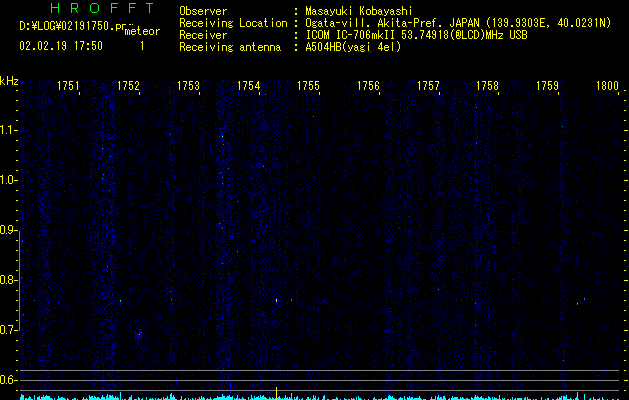Select observer name Masayuki Kobayashi
This screenshot has height=400, width=629.
(x=359, y=11)
